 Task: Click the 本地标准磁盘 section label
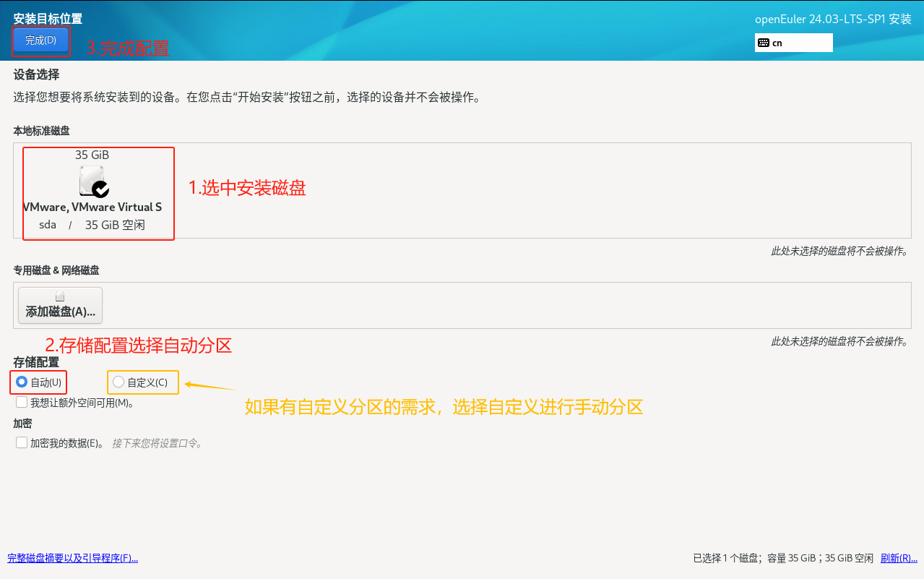tap(41, 131)
